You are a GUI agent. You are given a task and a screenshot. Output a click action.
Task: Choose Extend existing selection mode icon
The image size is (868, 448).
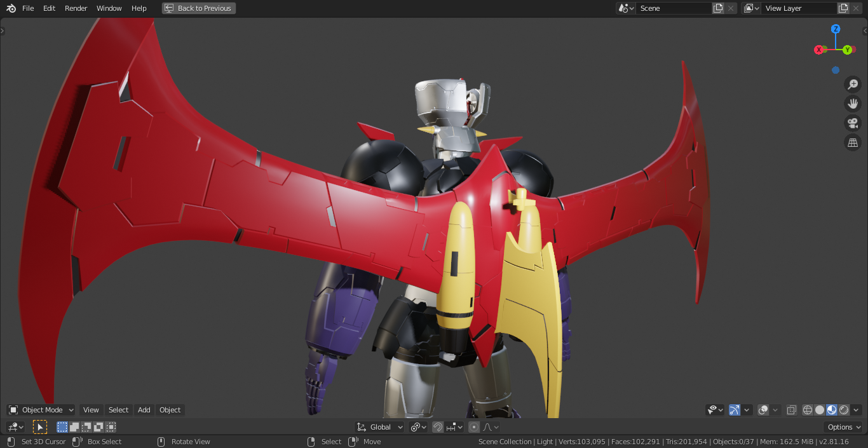tap(74, 427)
